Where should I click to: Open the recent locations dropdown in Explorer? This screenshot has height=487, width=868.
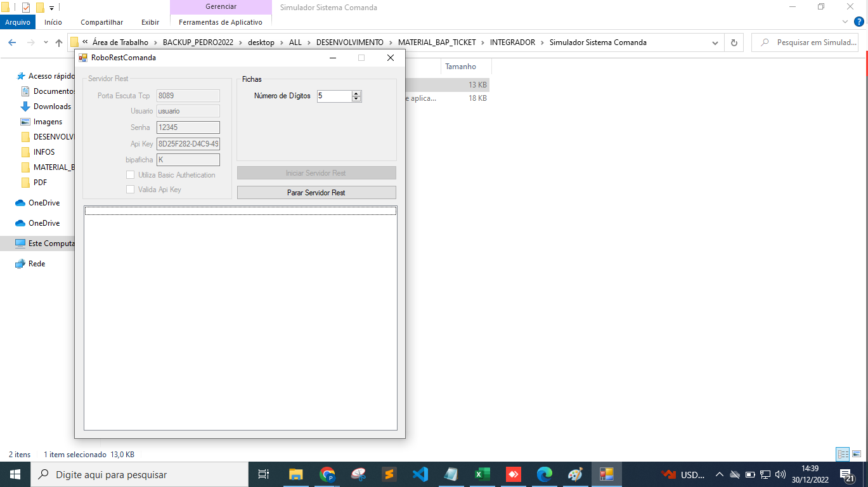(46, 42)
